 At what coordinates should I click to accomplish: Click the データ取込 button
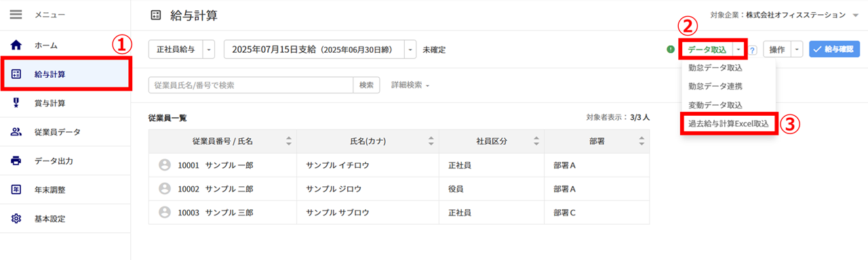[x=707, y=49]
